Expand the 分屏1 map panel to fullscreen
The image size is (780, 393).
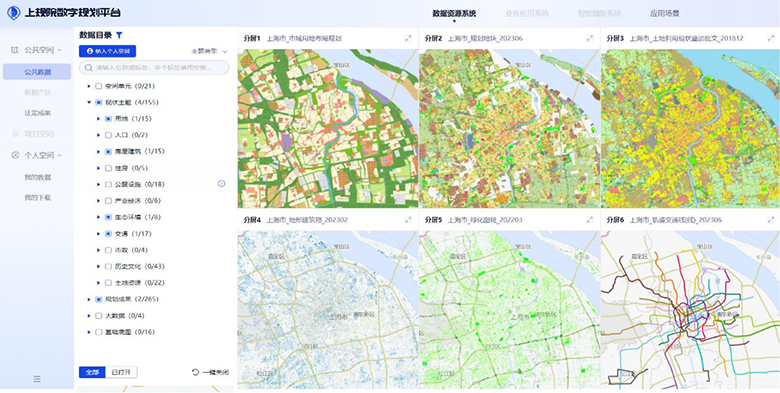(408, 38)
